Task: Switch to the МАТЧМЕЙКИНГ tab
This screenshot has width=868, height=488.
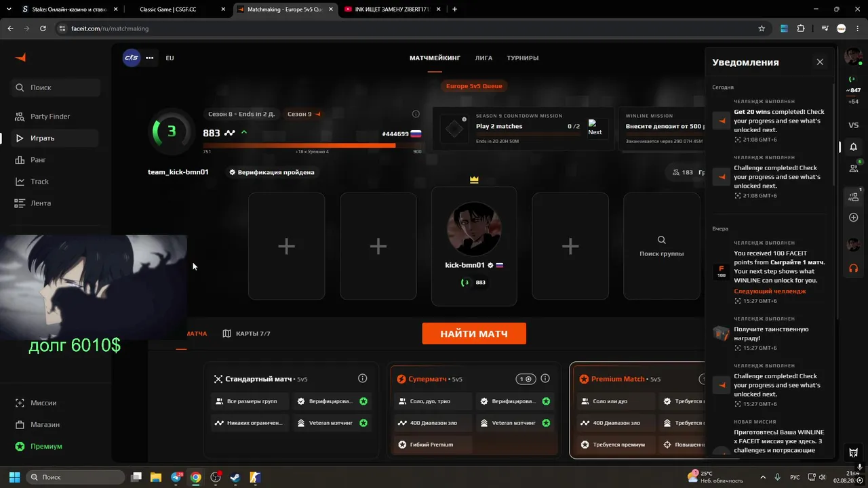Action: coord(435,58)
